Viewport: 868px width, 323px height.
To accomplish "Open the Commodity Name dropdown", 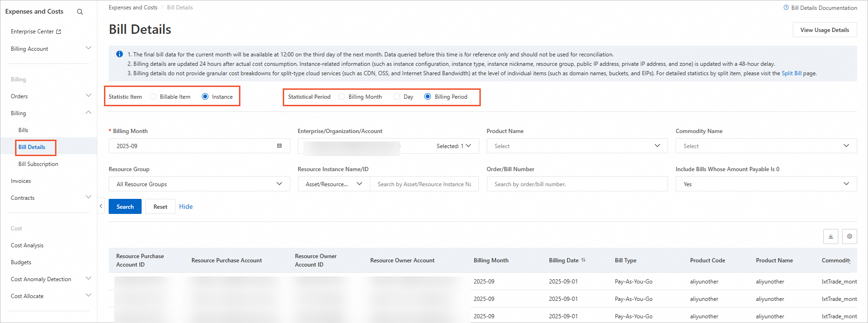I will coord(766,146).
